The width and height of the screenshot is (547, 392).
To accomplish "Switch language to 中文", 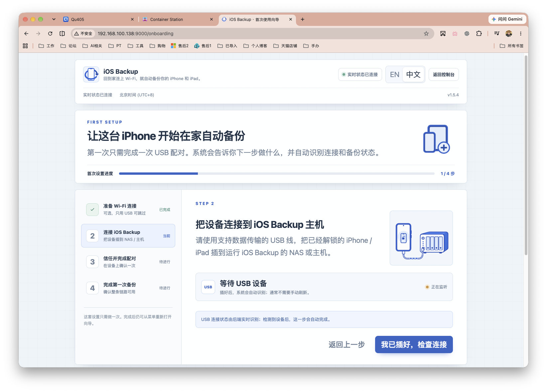I will coord(413,74).
